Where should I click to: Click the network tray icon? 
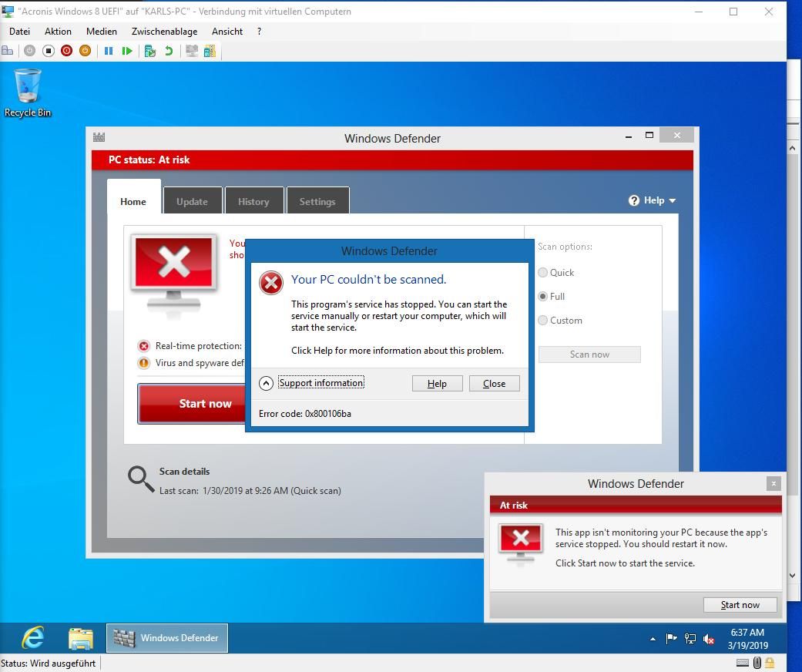(690, 638)
